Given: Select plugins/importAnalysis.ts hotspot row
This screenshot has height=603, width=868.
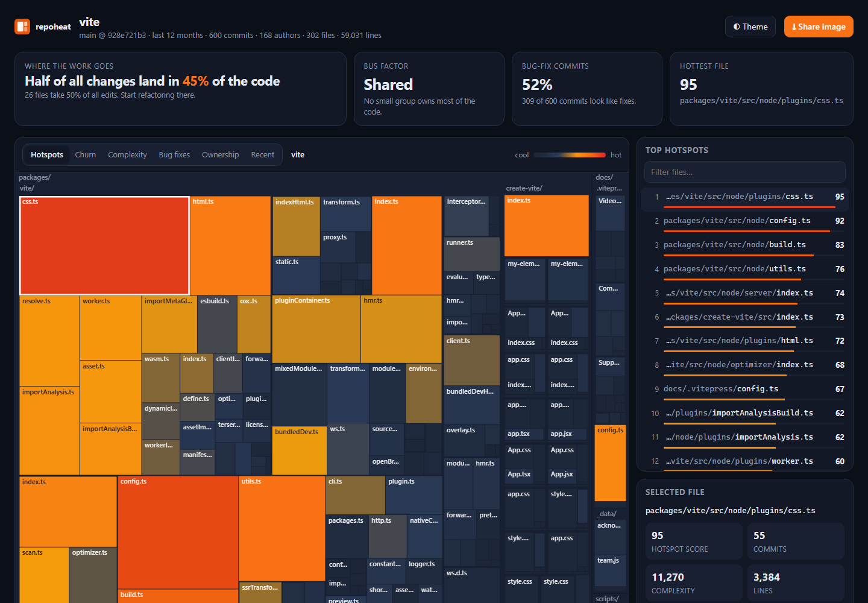Looking at the screenshot, I should tap(745, 440).
